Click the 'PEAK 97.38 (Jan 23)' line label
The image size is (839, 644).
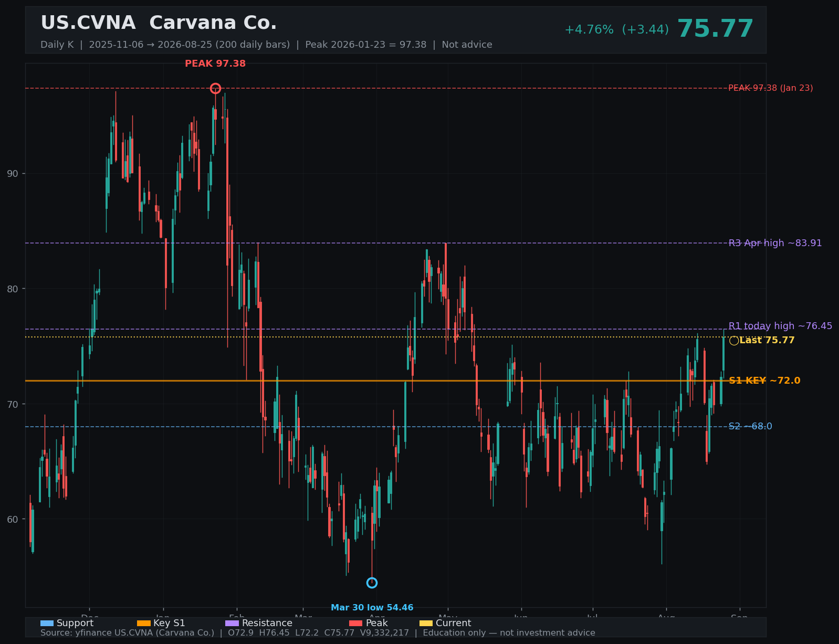pos(770,88)
